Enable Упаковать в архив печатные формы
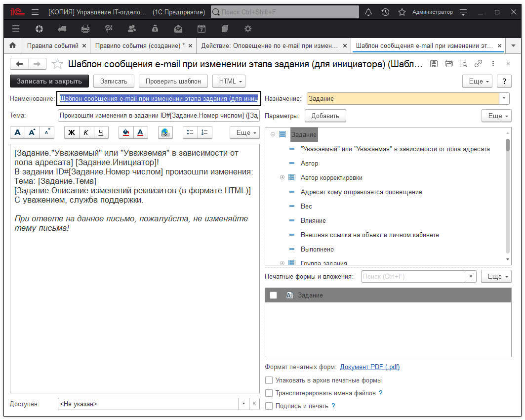 (269, 380)
